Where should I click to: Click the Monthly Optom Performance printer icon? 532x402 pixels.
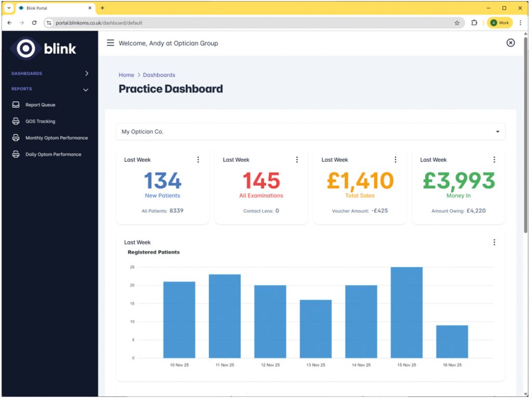pyautogui.click(x=16, y=138)
